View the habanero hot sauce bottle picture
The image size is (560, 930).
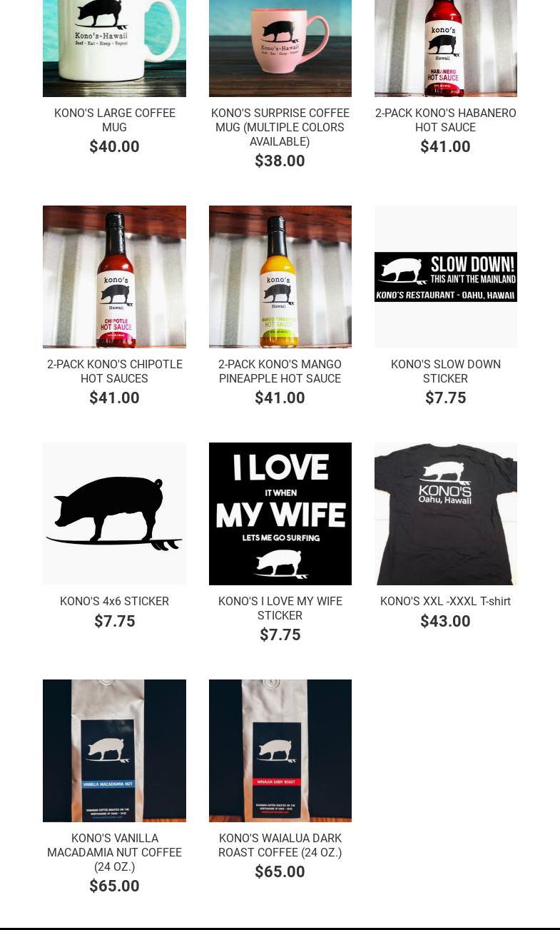[x=446, y=48]
